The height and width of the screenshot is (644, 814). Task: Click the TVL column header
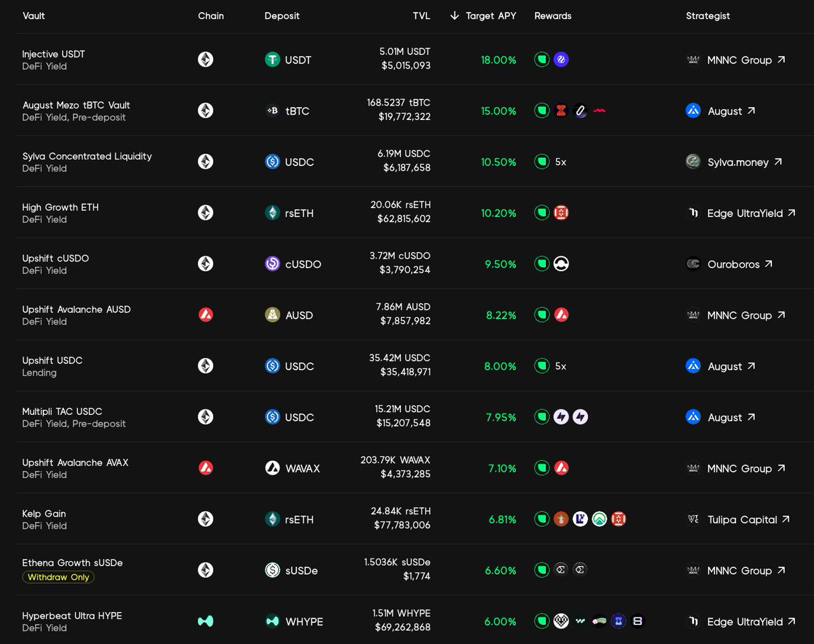[421, 16]
